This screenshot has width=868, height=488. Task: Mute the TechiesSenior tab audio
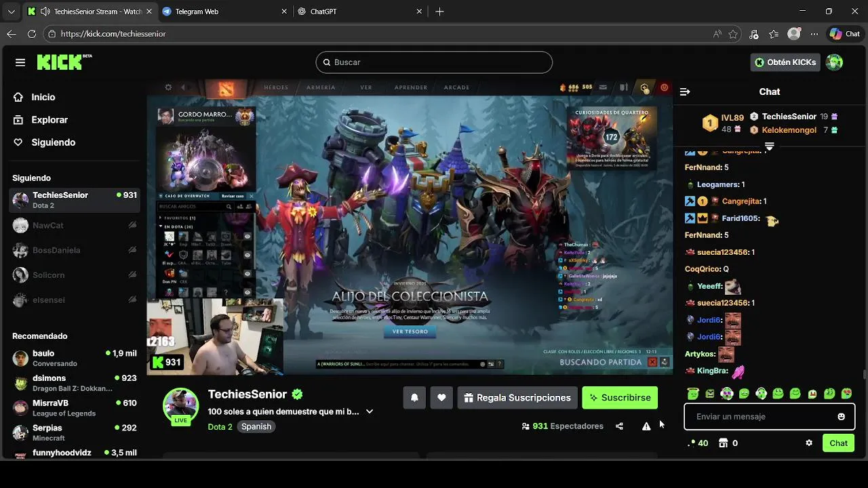45,12
